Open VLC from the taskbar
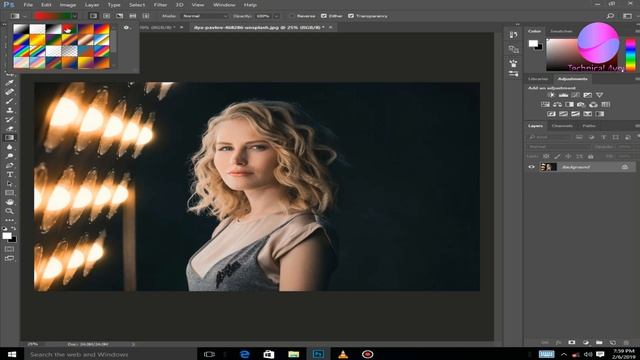 [x=343, y=354]
